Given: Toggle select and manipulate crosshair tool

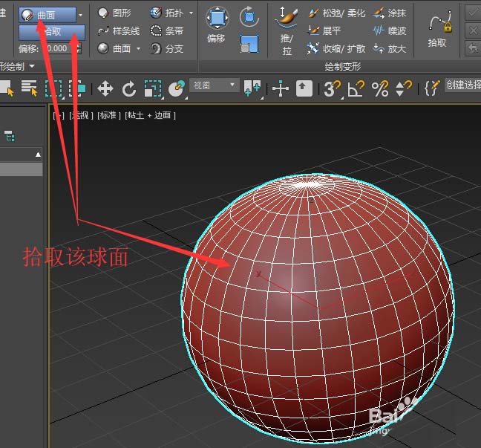Looking at the screenshot, I should tap(281, 89).
